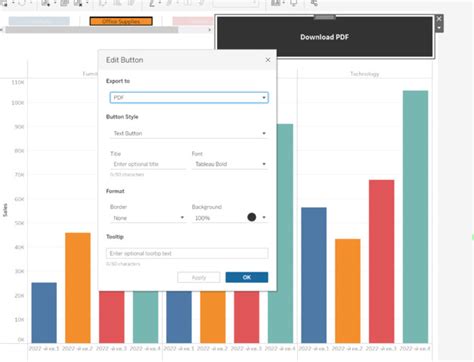
Task: Click the Format section label
Action: [x=115, y=191]
